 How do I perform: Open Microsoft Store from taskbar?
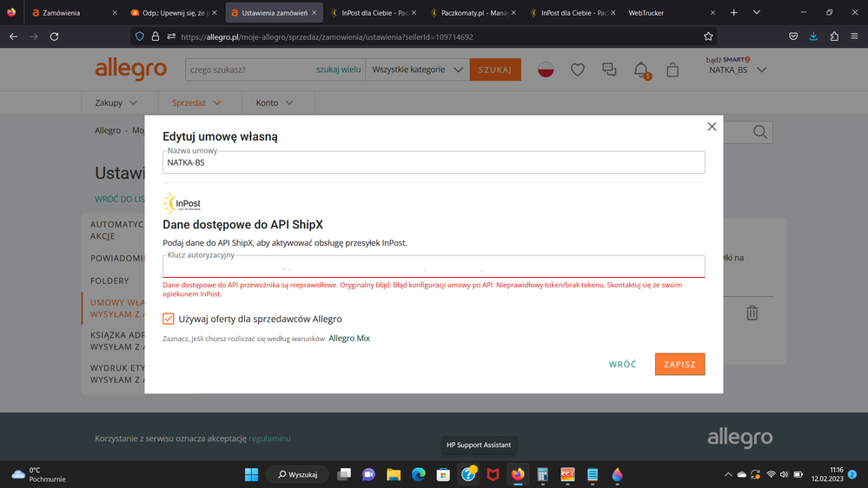(x=443, y=474)
